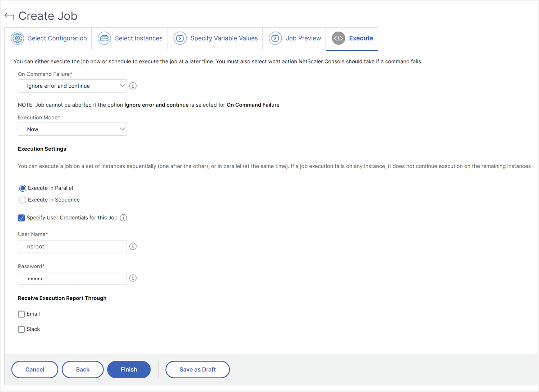This screenshot has height=392, width=539.
Task: Click the Specify Variable Values step icon
Action: click(x=180, y=38)
